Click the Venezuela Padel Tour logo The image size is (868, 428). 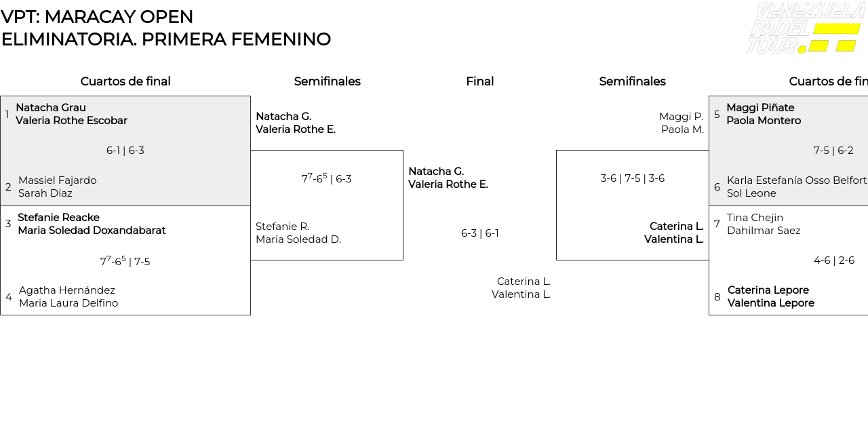pos(806,28)
